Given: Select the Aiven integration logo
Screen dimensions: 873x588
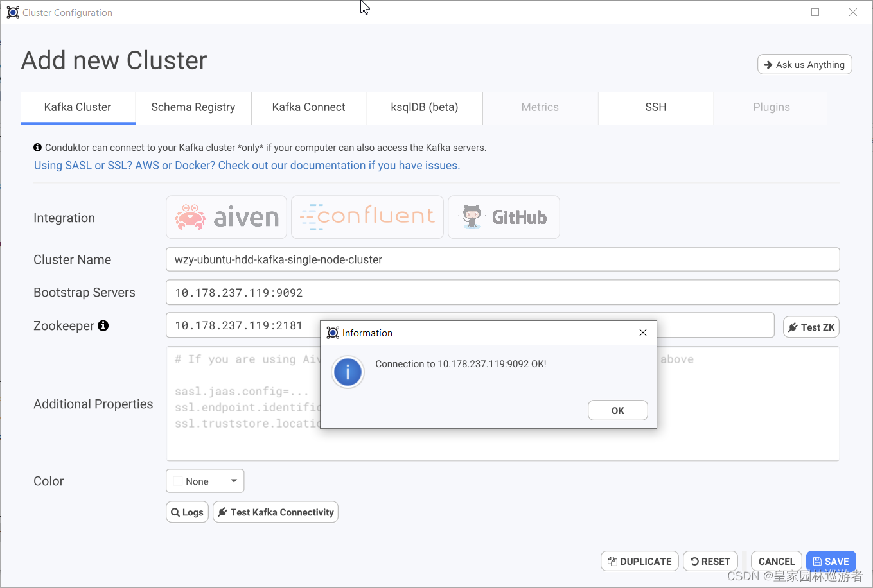Looking at the screenshot, I should [x=227, y=217].
